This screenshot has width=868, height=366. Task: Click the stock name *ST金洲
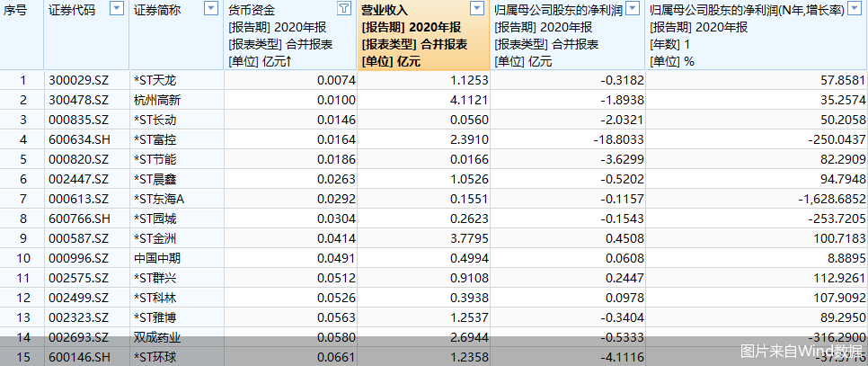click(155, 238)
